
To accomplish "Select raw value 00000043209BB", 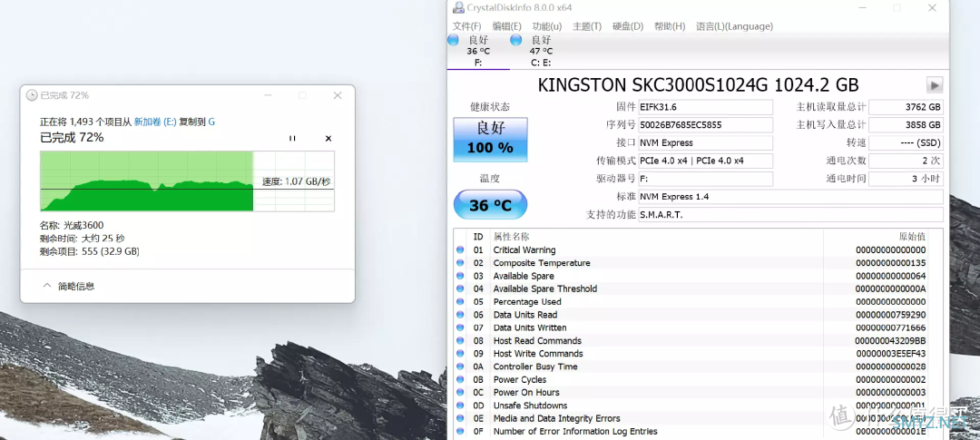I will pos(891,340).
